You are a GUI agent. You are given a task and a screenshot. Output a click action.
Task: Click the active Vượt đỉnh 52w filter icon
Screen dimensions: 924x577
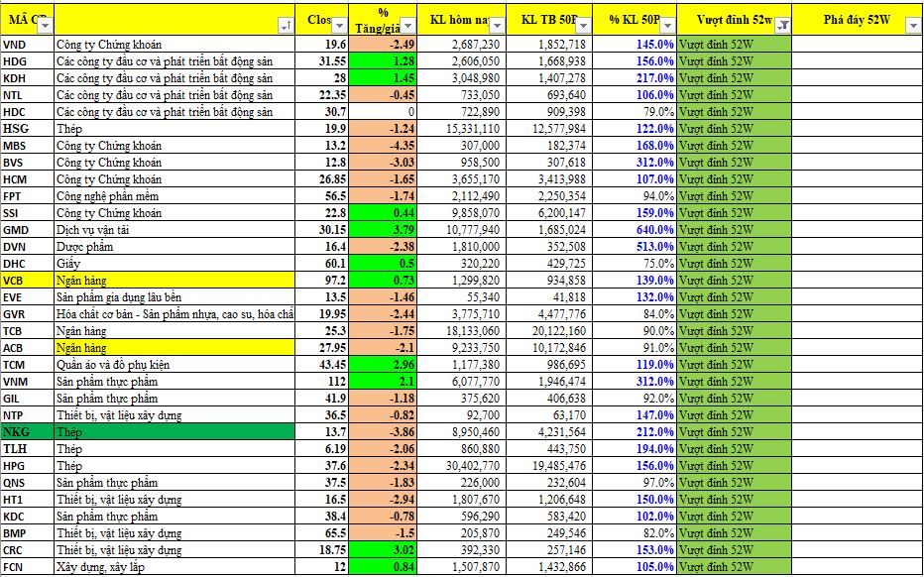782,26
